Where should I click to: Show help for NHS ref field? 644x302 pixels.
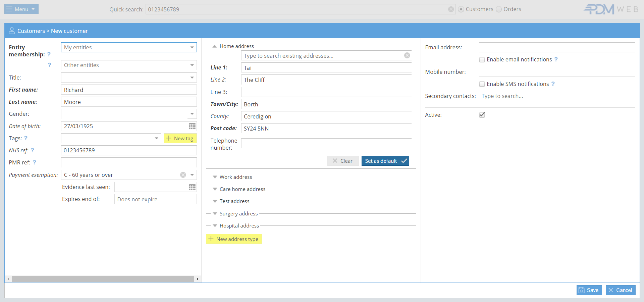click(x=33, y=150)
